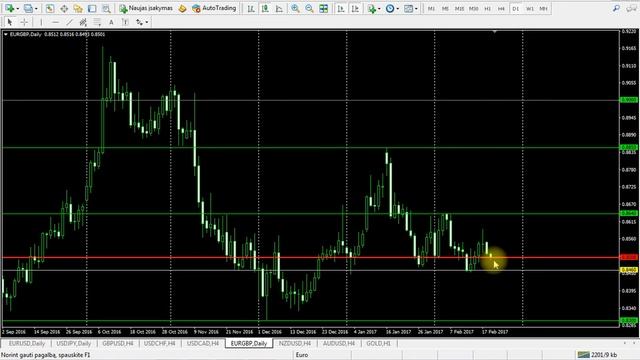The width and height of the screenshot is (640, 360).
Task: Open the Data Window crosshair icon
Action: click(64, 8)
